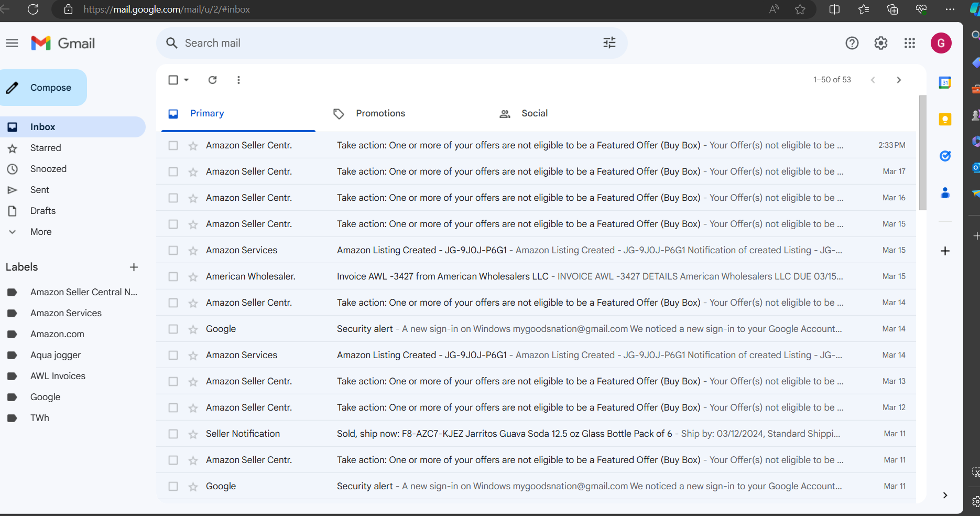Open the main menu hamburger icon
This screenshot has width=980, height=516.
pos(12,43)
